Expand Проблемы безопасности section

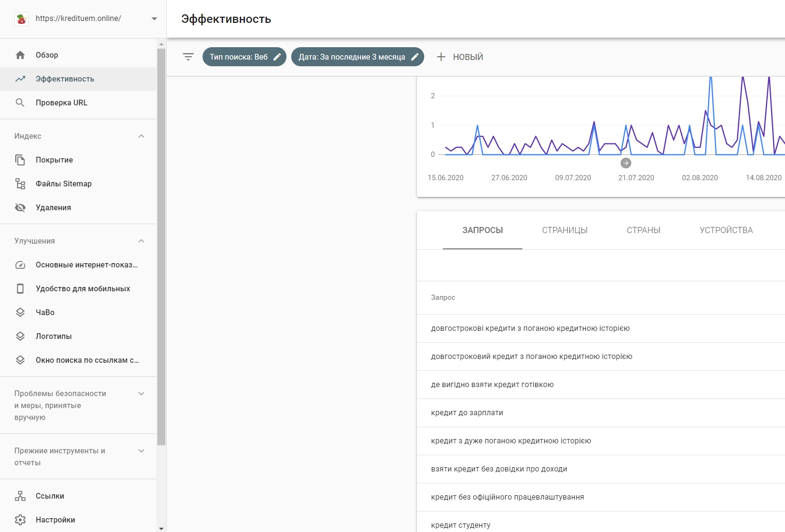pyautogui.click(x=141, y=393)
